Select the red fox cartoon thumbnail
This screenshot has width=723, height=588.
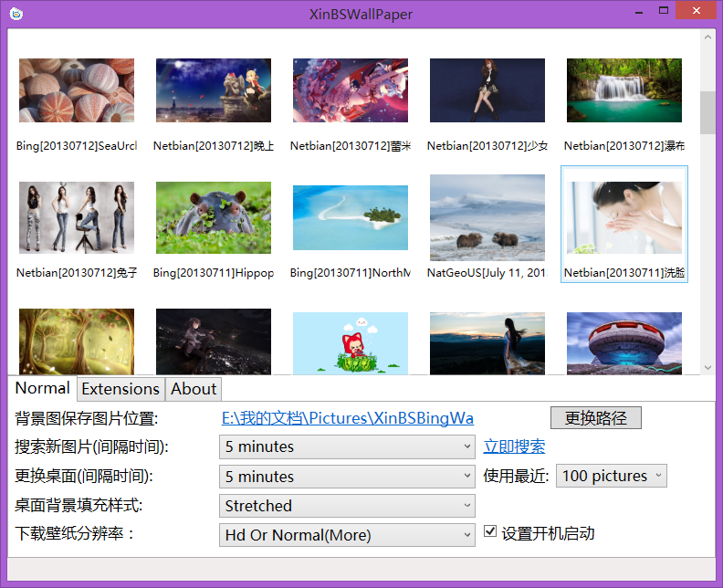351,343
